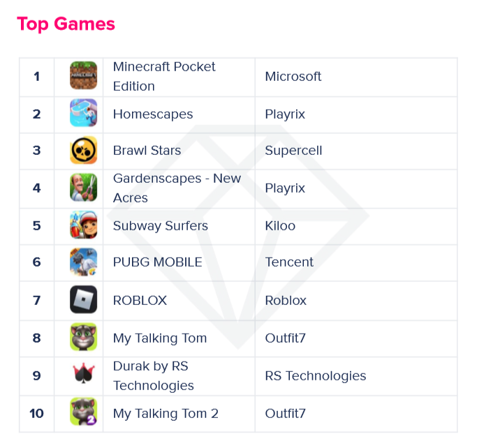The image size is (477, 448).
Task: Click the Kiloo publisher name
Action: (x=280, y=225)
